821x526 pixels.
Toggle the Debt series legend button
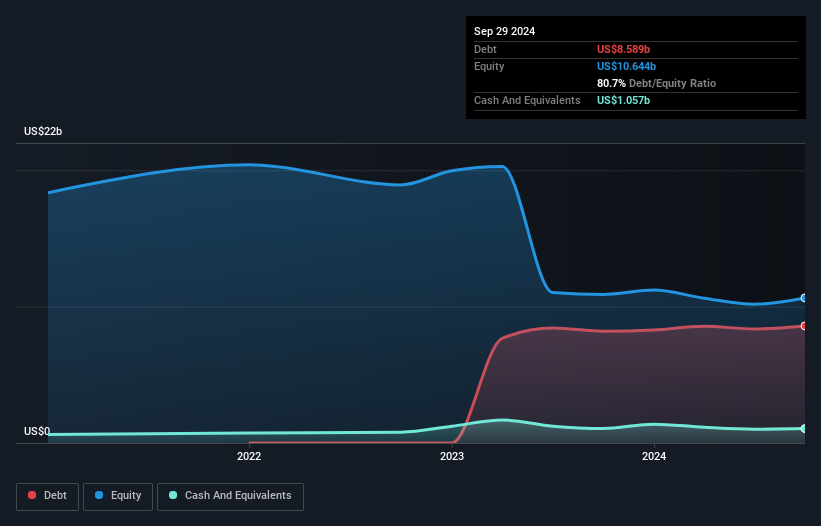(48, 496)
